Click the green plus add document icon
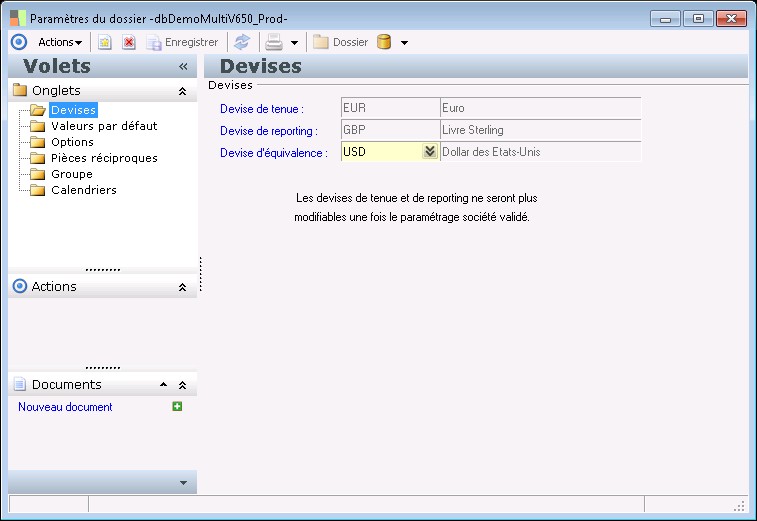Screen dimensions: 757x521 pos(177,406)
